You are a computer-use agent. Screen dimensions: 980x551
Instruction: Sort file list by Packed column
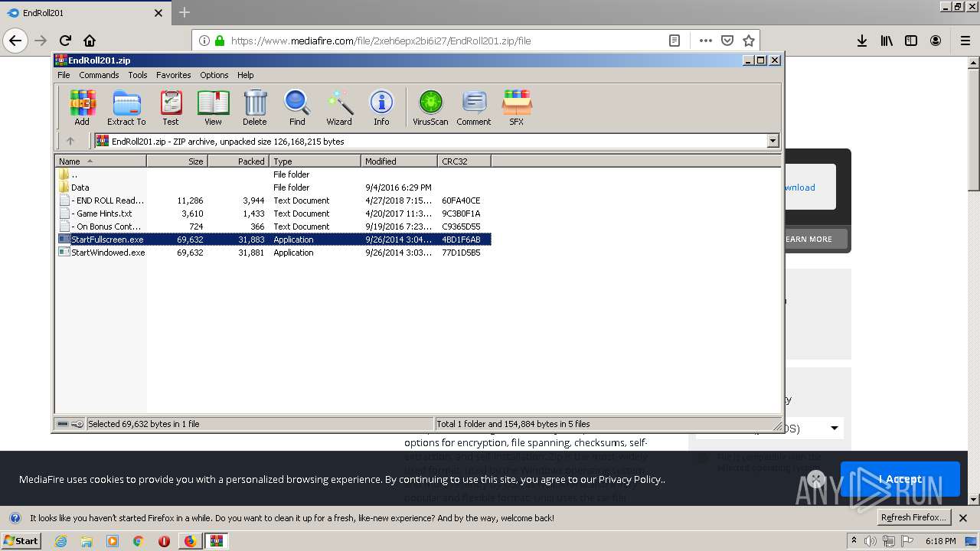click(238, 161)
